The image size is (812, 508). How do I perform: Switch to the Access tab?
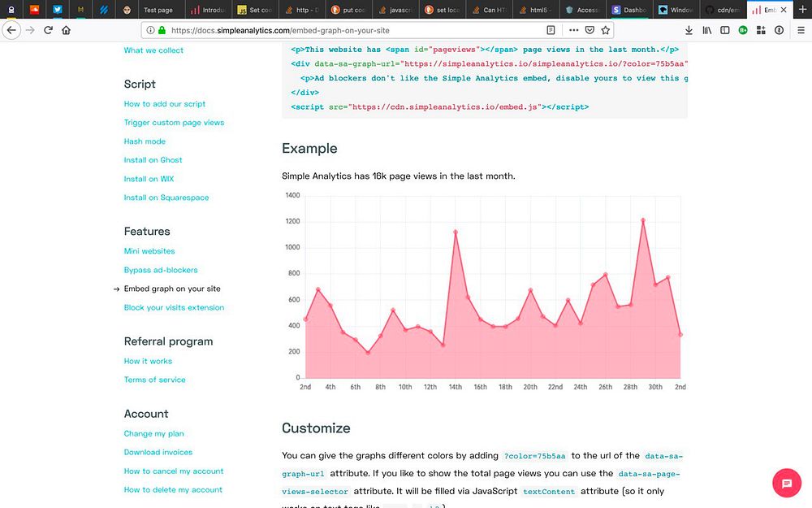582,9
